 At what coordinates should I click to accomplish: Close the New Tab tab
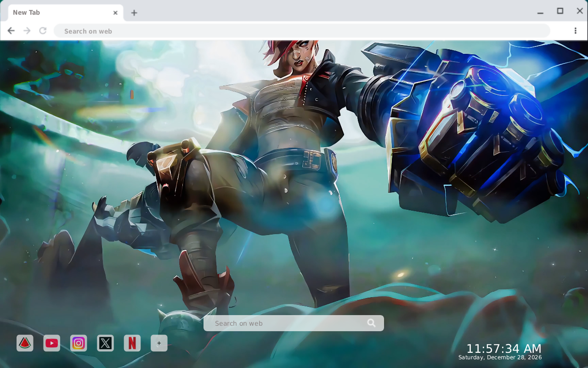pos(115,13)
